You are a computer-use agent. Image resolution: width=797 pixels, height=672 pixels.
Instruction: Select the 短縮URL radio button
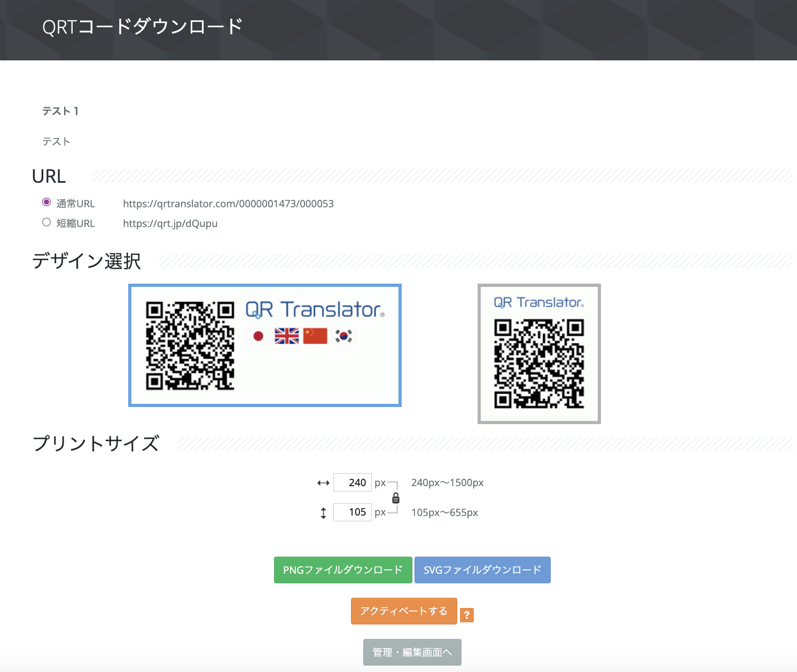[x=46, y=222]
